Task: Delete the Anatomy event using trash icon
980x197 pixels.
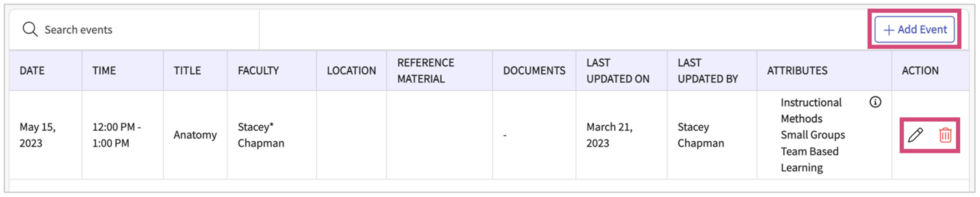Action: [945, 135]
